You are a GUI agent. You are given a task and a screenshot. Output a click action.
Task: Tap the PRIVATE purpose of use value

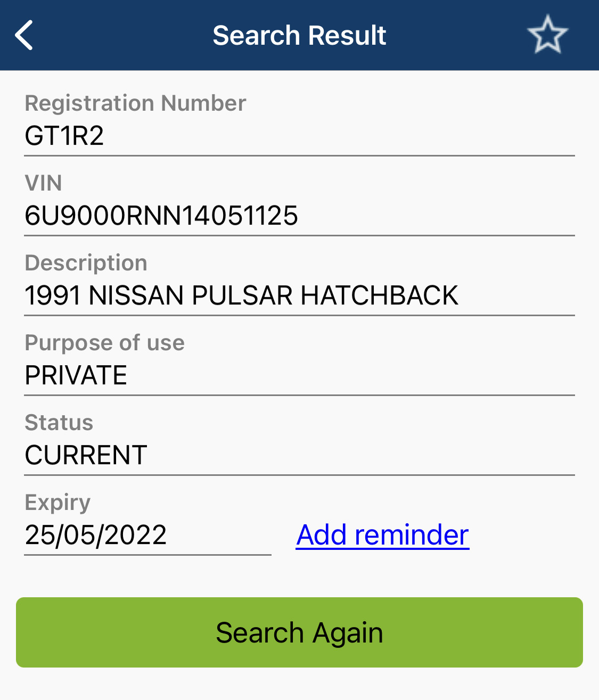(x=76, y=375)
